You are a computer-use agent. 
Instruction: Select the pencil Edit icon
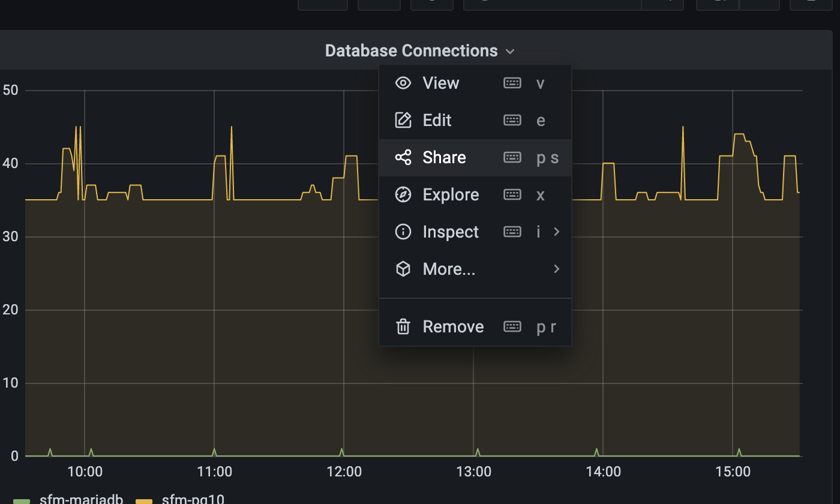click(403, 120)
